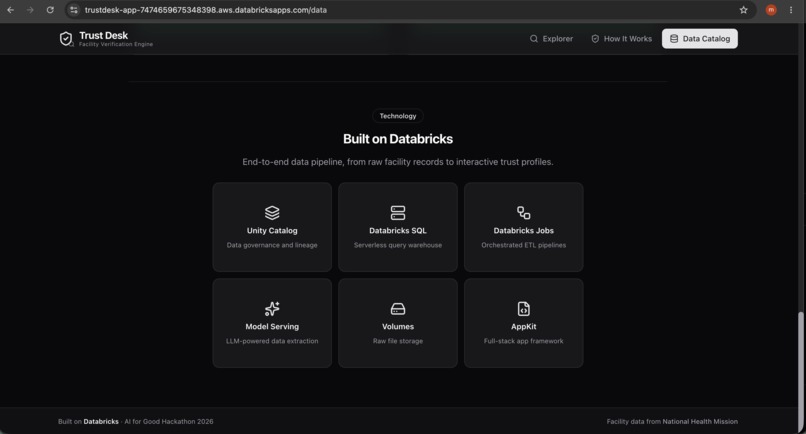Open the How It Works nav item
Image resolution: width=806 pixels, height=434 pixels.
[x=621, y=39]
